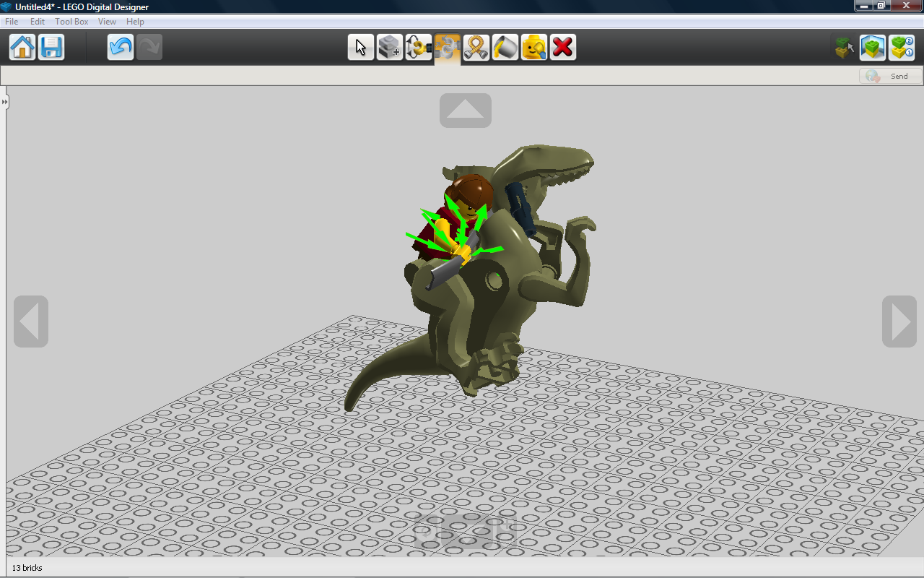Expand the collapsed brick palette panel
The image size is (924, 578).
click(4, 103)
